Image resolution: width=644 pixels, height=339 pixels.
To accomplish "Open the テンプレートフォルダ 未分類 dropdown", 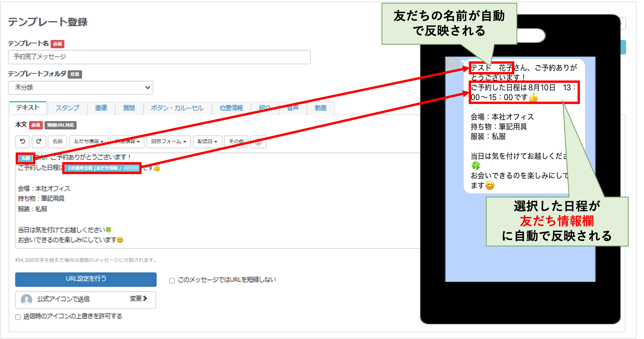I will point(81,88).
